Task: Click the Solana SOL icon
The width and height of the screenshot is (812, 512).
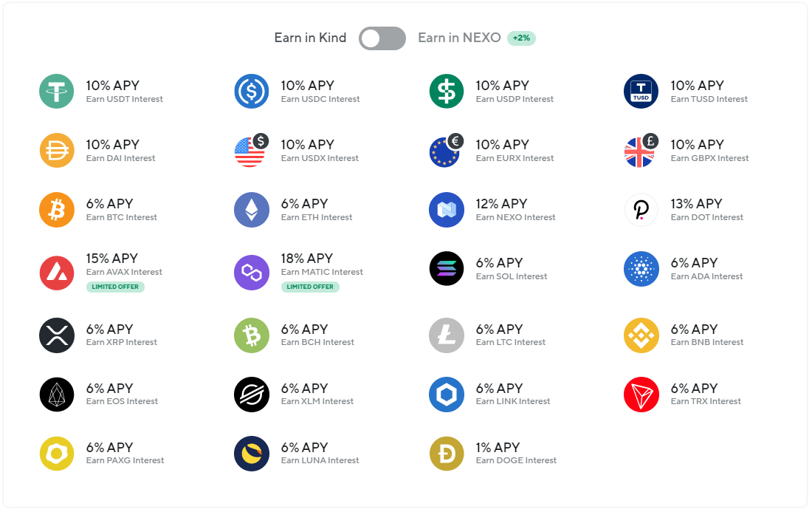Action: [x=447, y=268]
